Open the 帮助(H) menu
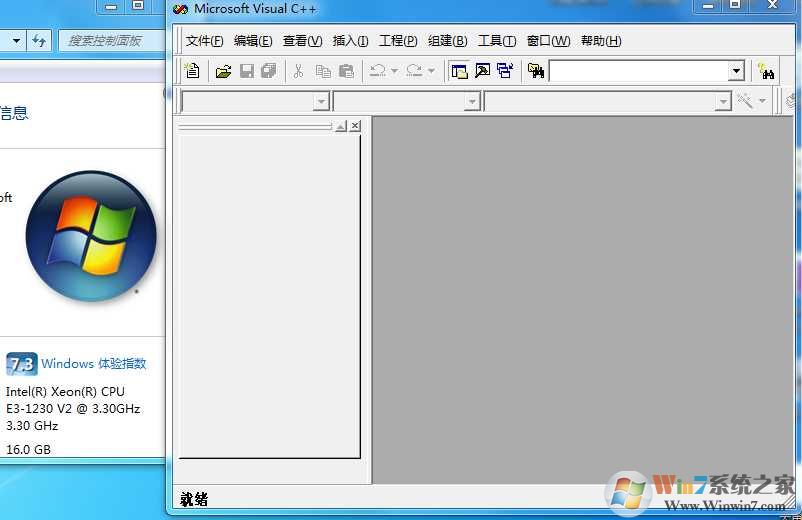802x520 pixels. click(x=601, y=41)
